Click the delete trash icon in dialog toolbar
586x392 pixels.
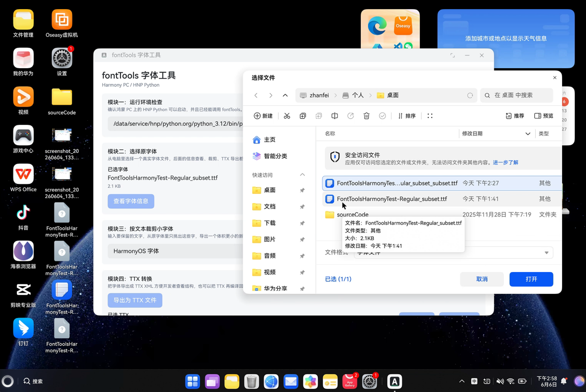point(366,116)
